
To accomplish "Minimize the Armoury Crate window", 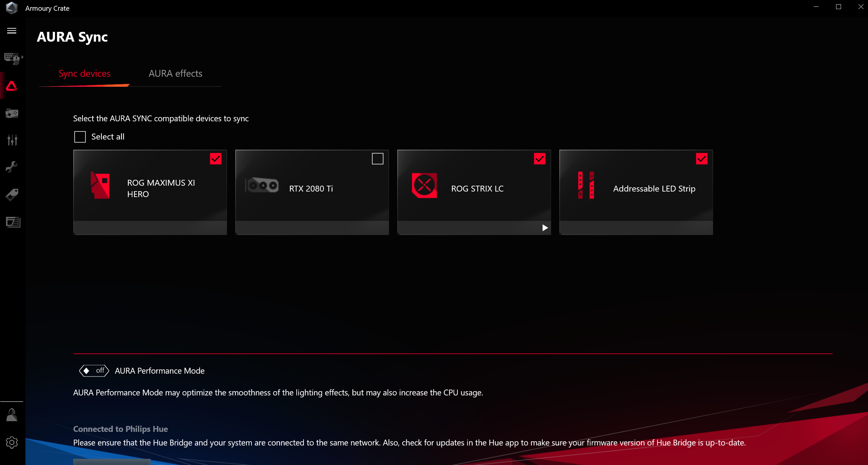I will click(816, 7).
